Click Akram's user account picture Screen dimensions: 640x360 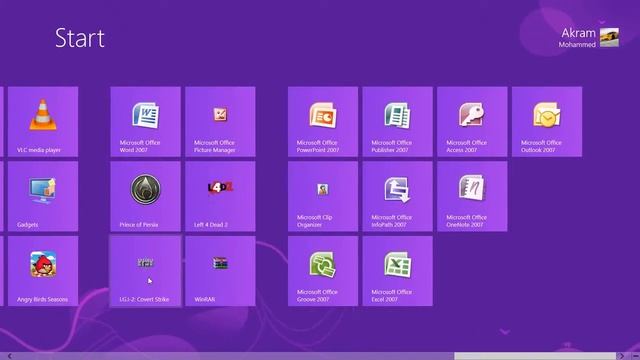(609, 37)
